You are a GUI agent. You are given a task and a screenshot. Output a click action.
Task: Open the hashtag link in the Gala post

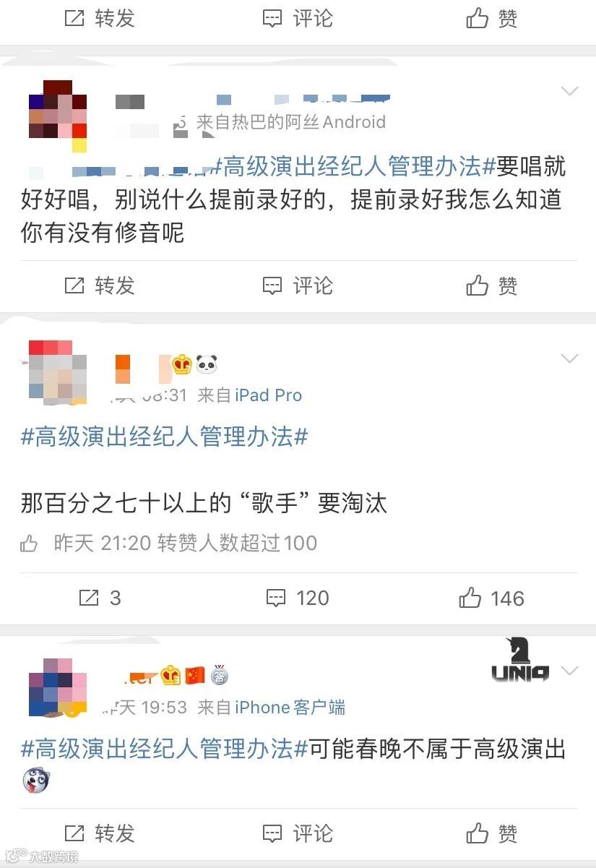click(165, 749)
